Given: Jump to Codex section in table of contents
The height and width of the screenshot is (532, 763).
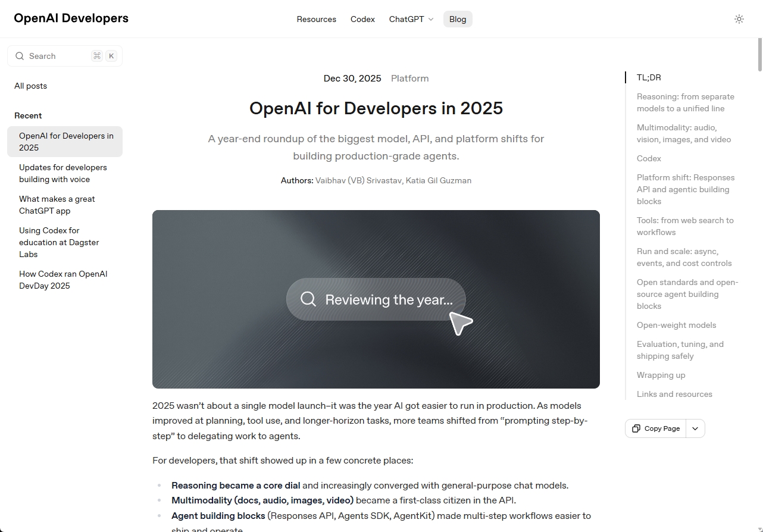Looking at the screenshot, I should click(x=649, y=158).
